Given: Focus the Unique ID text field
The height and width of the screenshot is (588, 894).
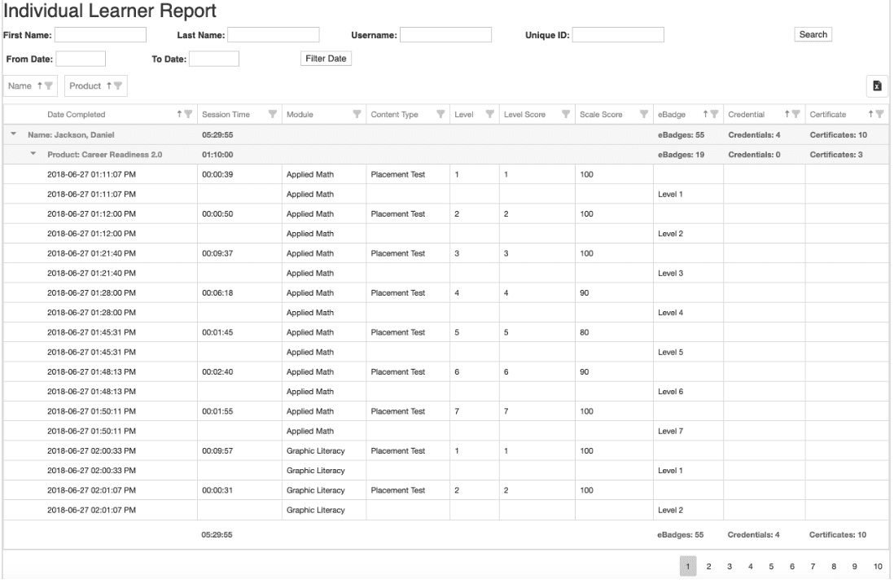Looking at the screenshot, I should 619,34.
